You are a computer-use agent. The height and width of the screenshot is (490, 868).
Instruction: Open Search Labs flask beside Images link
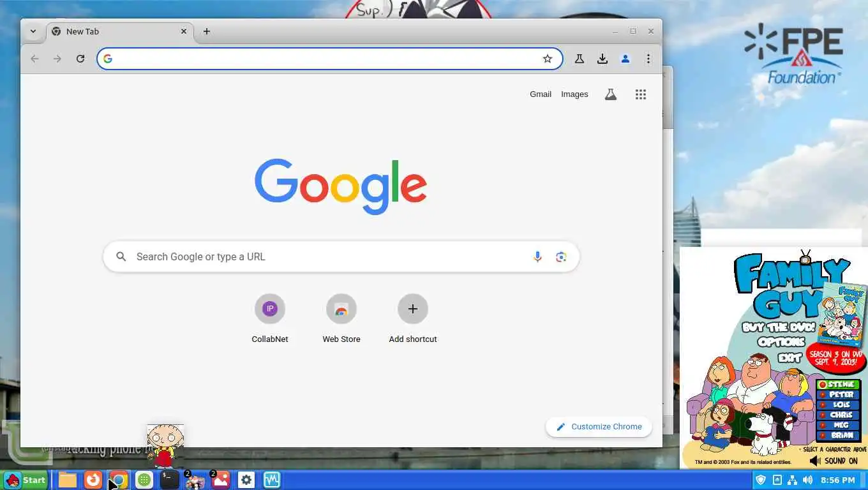click(611, 94)
